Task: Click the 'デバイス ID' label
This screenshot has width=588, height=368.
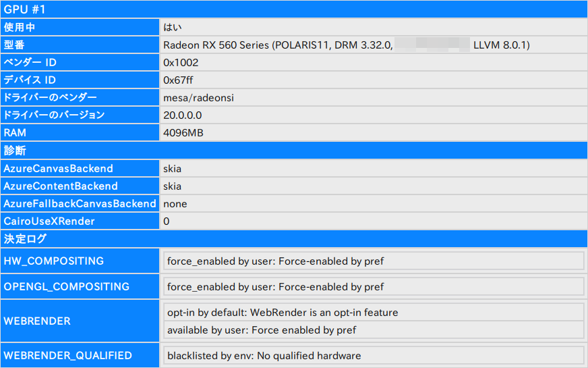Action: 80,80
